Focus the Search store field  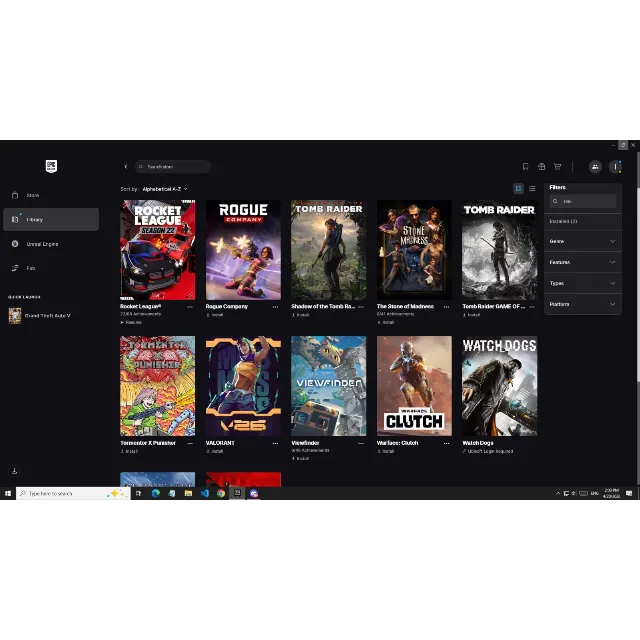pos(173,167)
